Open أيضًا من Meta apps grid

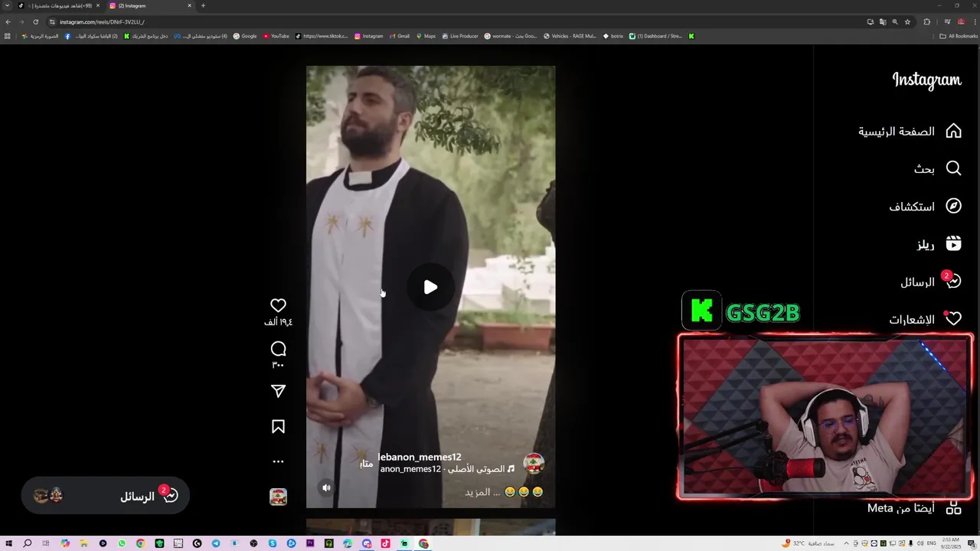[914, 507]
